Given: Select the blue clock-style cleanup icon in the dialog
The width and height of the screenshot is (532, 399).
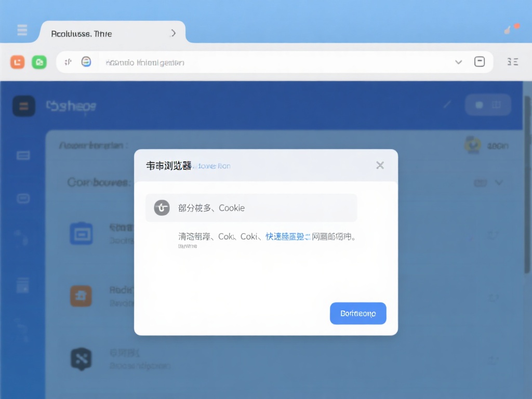Looking at the screenshot, I should click(162, 207).
